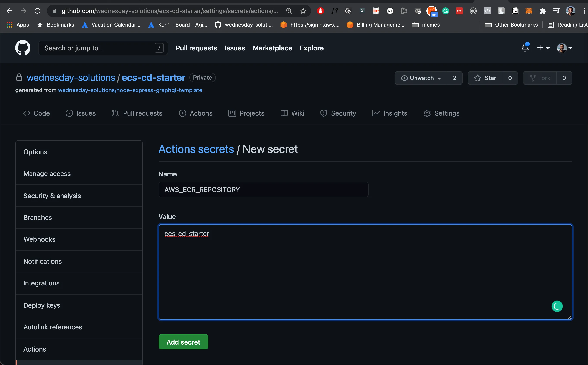
Task: Switch to the repository Issues tab
Action: (x=81, y=113)
